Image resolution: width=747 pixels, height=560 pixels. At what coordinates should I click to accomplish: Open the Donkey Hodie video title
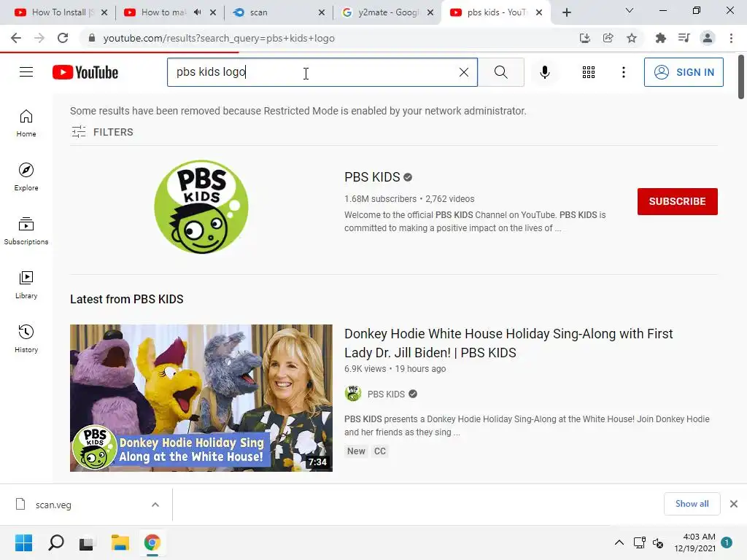[x=508, y=343]
